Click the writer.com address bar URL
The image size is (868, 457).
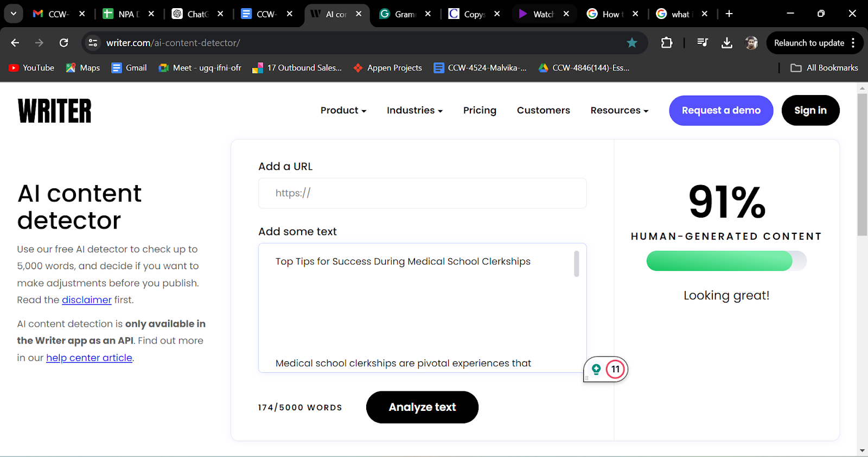coord(173,43)
